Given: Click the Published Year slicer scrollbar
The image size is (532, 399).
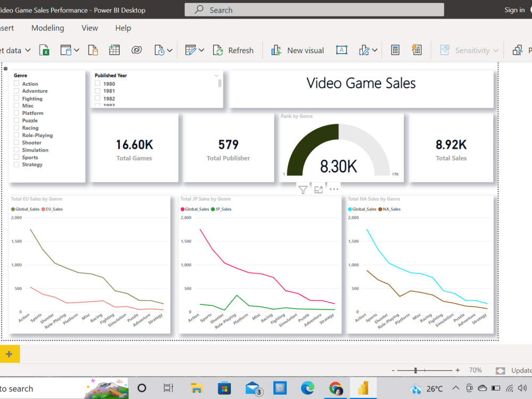Looking at the screenshot, I should click(x=220, y=83).
